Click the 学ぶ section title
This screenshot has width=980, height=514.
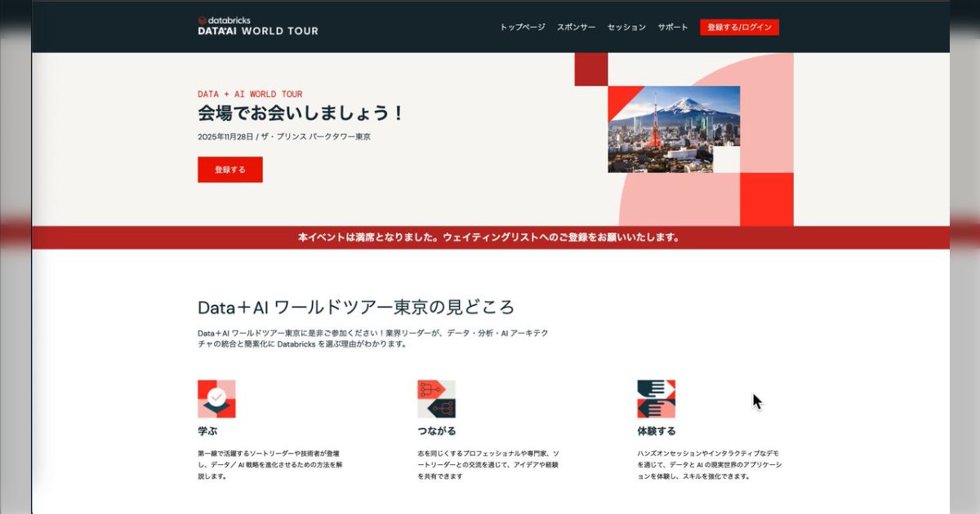(207, 430)
